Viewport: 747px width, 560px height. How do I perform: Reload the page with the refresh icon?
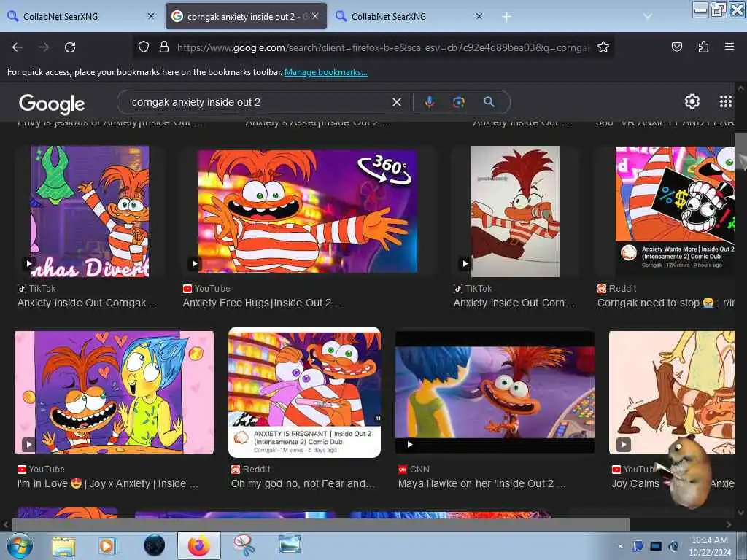point(70,47)
